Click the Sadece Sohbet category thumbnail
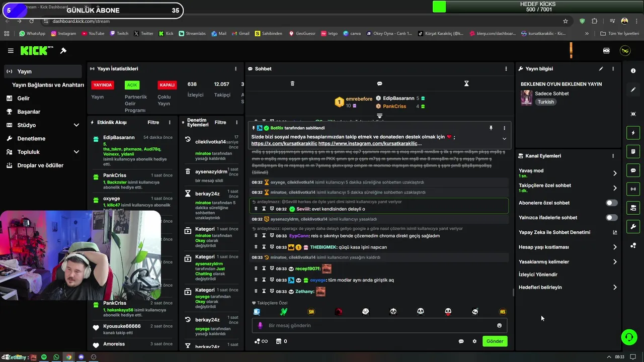Image resolution: width=644 pixels, height=362 pixels. pos(526,98)
